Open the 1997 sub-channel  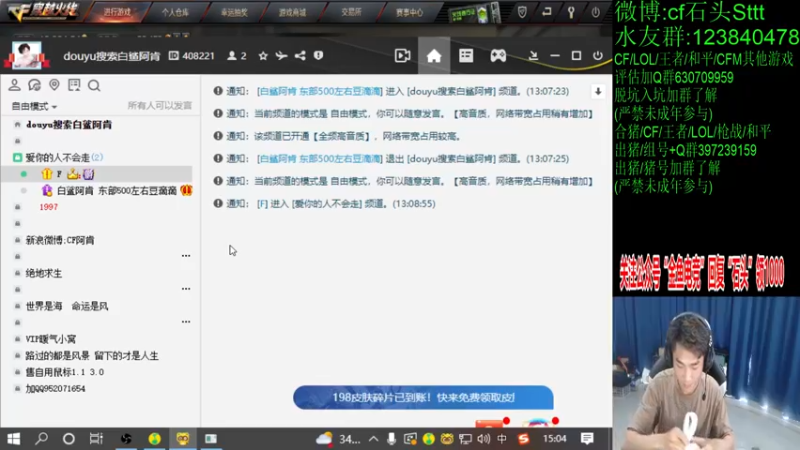[48, 207]
